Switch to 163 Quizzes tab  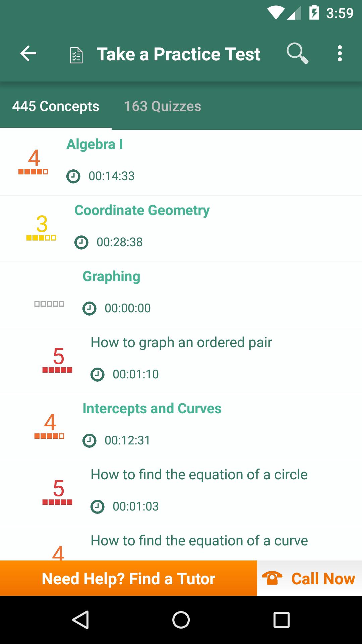pyautogui.click(x=163, y=106)
